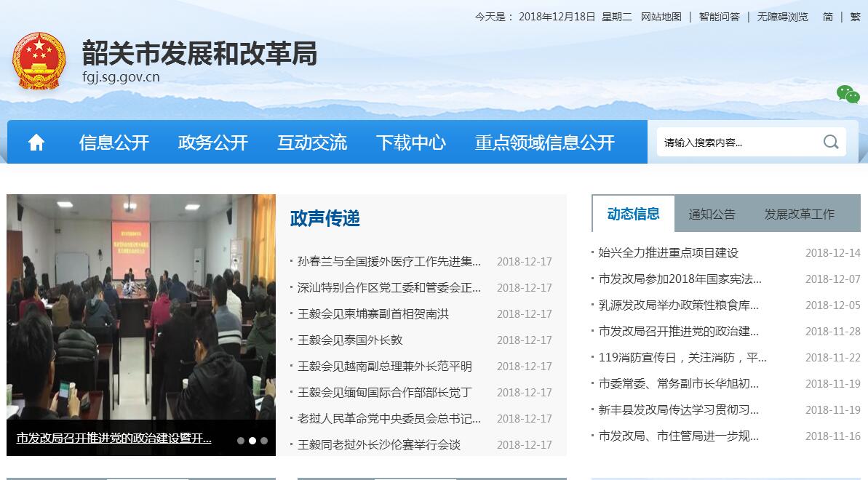Click the 韶关市发展和改革局 site title
Screen dimensions: 868x480
tap(200, 53)
